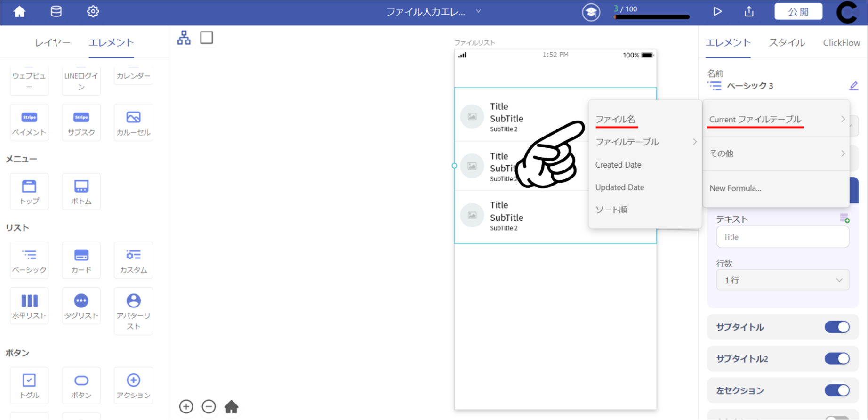868x420 pixels.
Task: Select the right panel エレメント tab
Action: (x=728, y=42)
